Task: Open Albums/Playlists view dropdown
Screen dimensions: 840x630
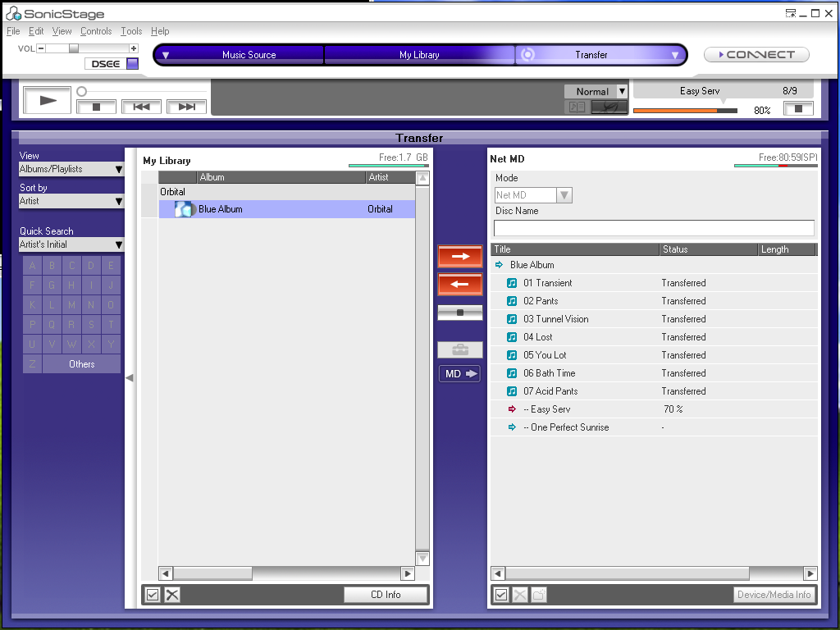Action: coord(71,169)
